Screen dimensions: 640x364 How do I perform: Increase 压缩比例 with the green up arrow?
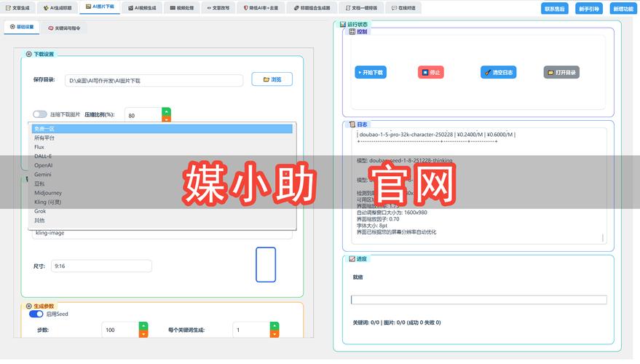click(166, 111)
